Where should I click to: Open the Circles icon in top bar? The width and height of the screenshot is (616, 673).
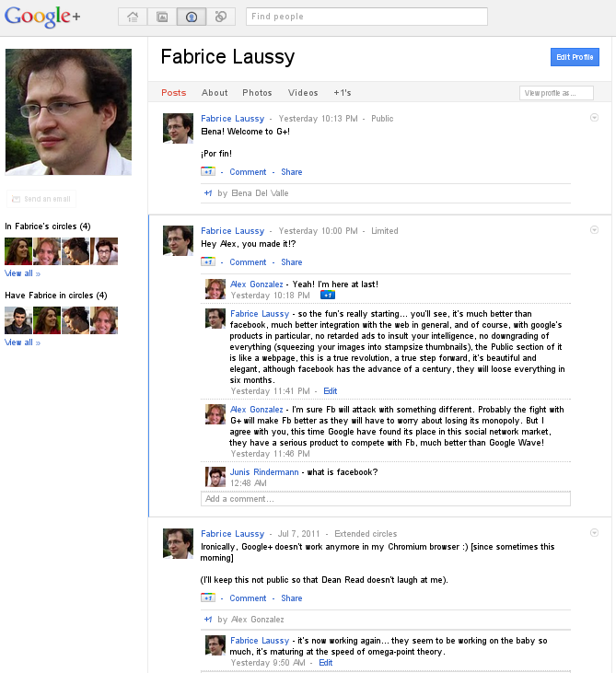220,17
